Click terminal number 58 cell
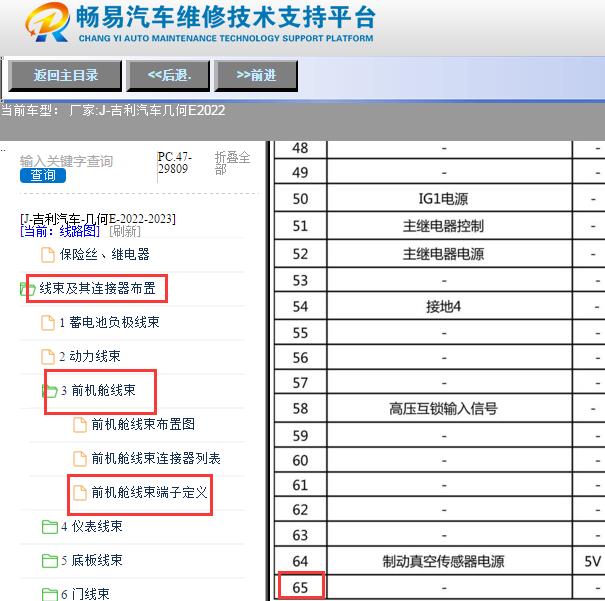 300,409
